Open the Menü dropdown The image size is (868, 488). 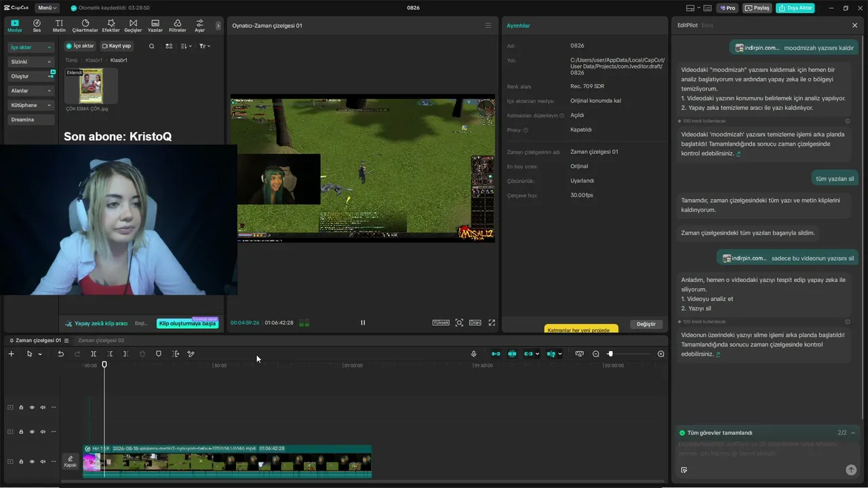click(x=47, y=8)
